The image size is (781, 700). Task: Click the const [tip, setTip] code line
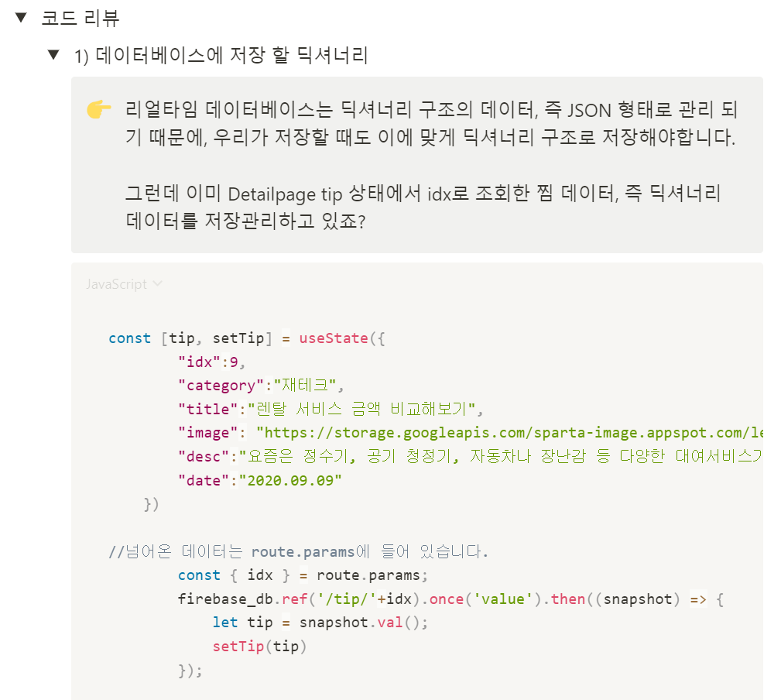247,338
